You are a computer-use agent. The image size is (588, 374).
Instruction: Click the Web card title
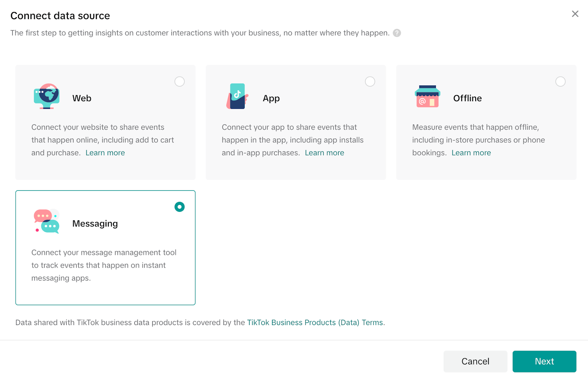pos(82,98)
